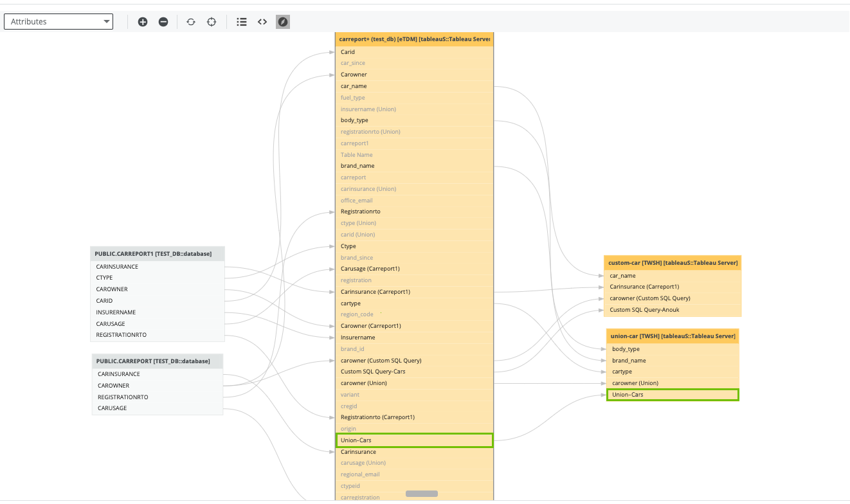The width and height of the screenshot is (850, 504).
Task: Click Registrationrto in carreport+ node
Action: [x=415, y=212]
